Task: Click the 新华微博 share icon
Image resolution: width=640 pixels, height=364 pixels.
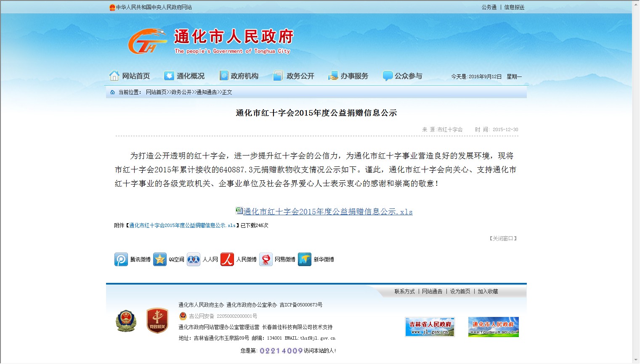Action: (305, 259)
